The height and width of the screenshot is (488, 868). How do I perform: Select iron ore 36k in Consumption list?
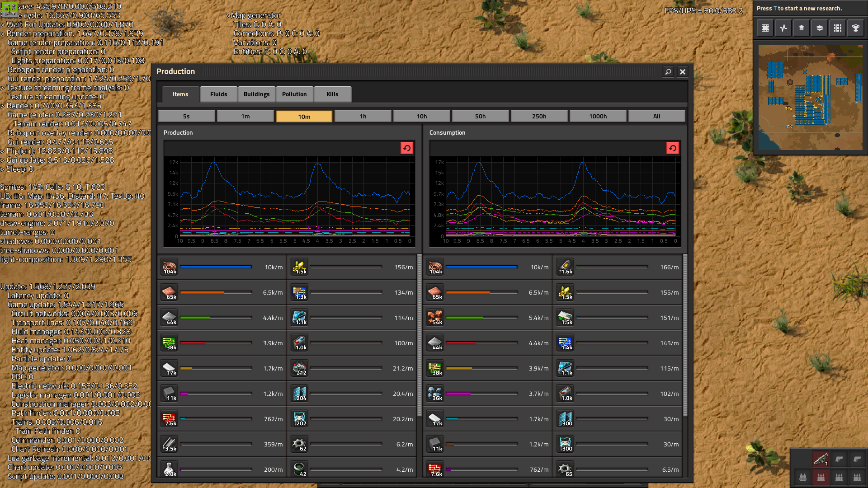pos(436,394)
